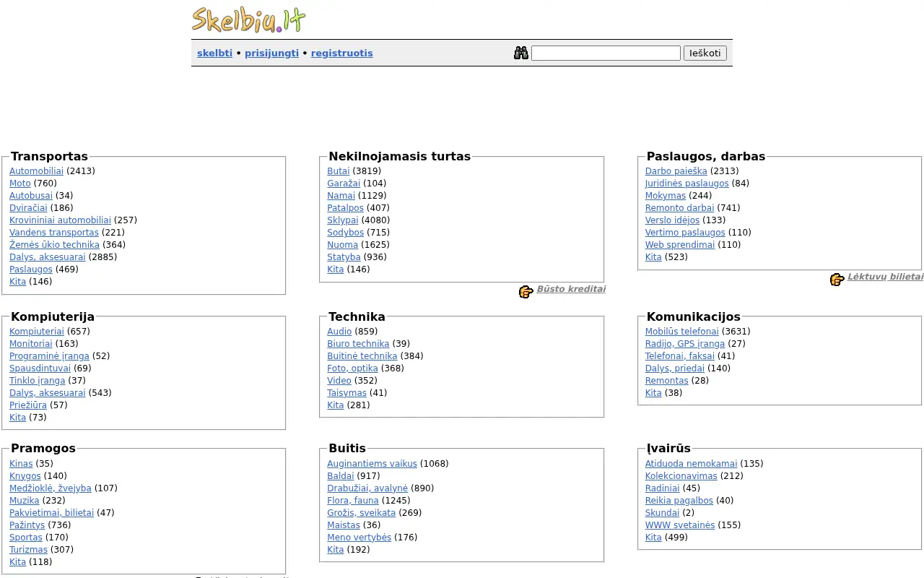This screenshot has height=578, width=924.
Task: Select Radijo, GPS įranga category
Action: pyautogui.click(x=685, y=344)
